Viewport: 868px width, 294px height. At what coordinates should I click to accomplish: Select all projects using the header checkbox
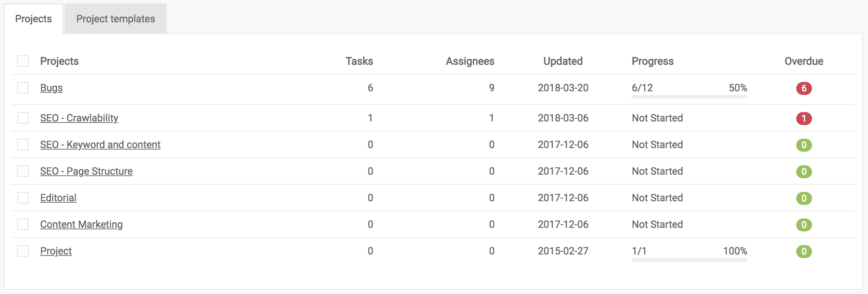(23, 61)
